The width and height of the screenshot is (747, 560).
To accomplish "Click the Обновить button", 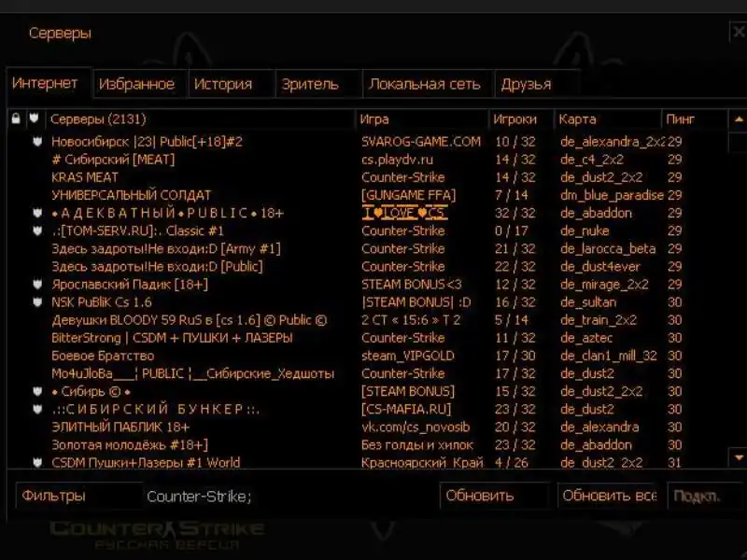I will [495, 496].
